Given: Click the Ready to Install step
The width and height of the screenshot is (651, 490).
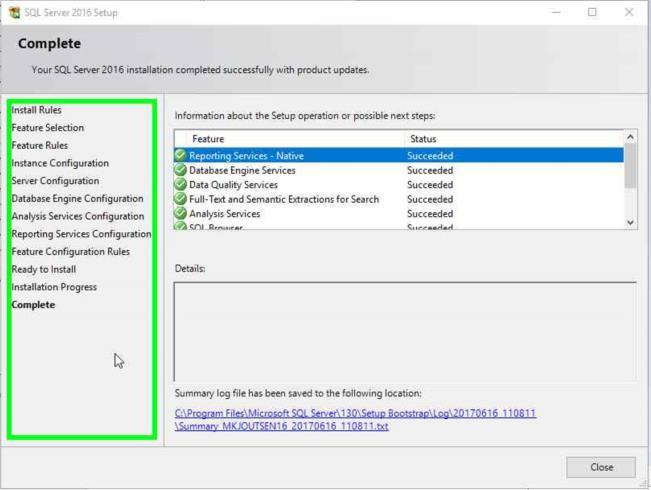Looking at the screenshot, I should point(44,270).
